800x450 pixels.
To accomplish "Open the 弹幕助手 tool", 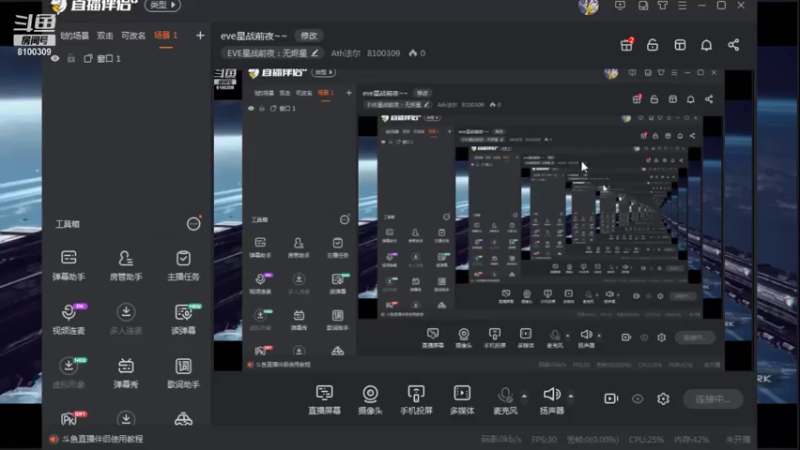I will pyautogui.click(x=68, y=265).
